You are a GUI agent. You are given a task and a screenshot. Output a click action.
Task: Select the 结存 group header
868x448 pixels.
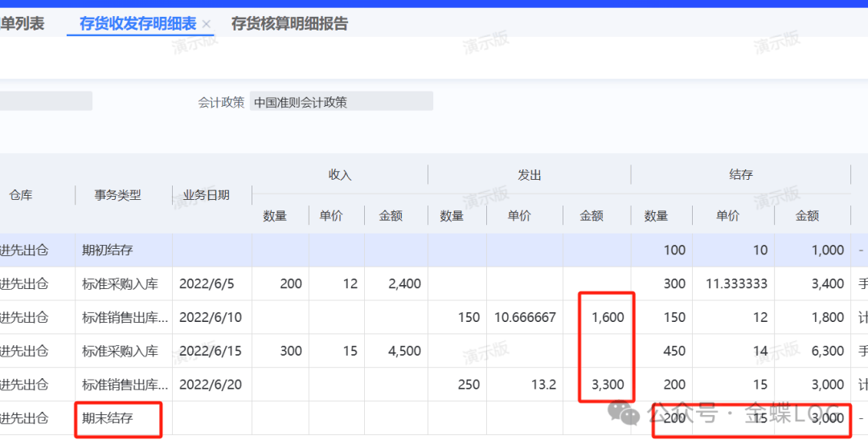(x=740, y=174)
